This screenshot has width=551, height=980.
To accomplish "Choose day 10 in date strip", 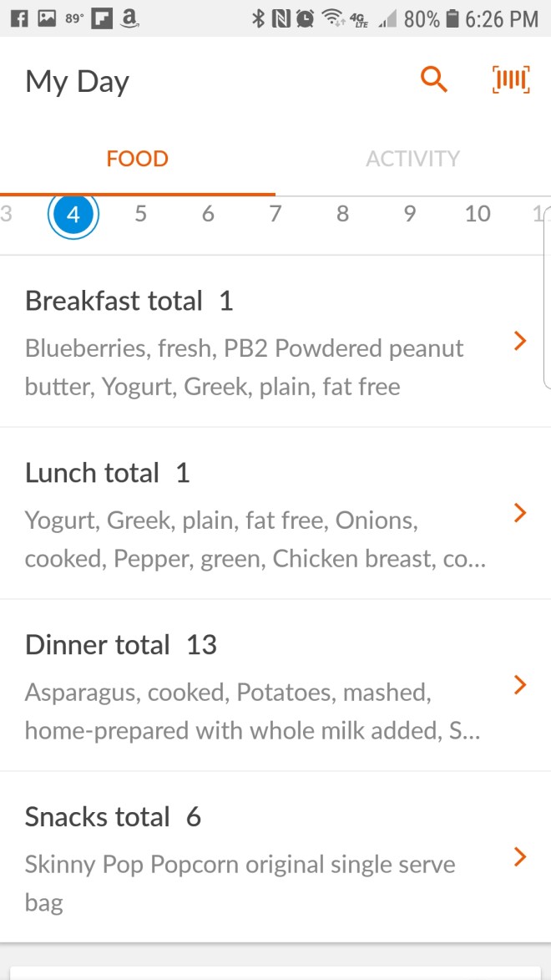I will 478,214.
